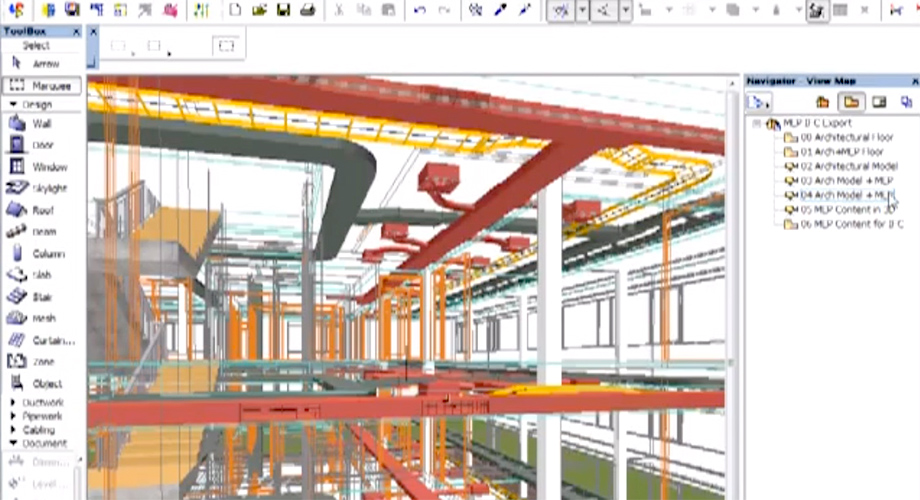Click the Copy icon in top toolbar
This screenshot has width=920, height=500.
(x=364, y=10)
